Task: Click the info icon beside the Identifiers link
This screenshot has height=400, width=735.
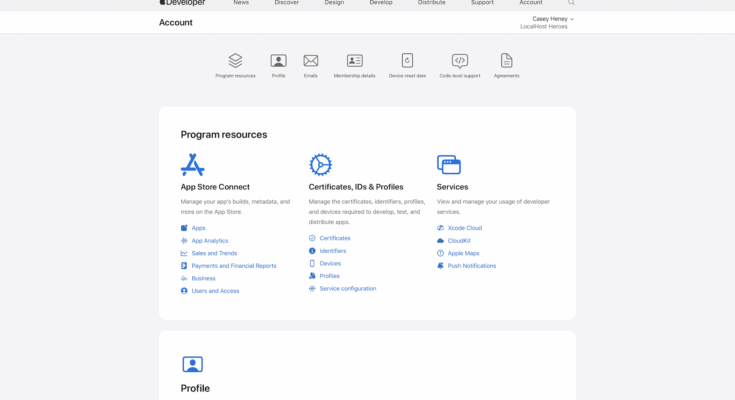Action: click(312, 251)
